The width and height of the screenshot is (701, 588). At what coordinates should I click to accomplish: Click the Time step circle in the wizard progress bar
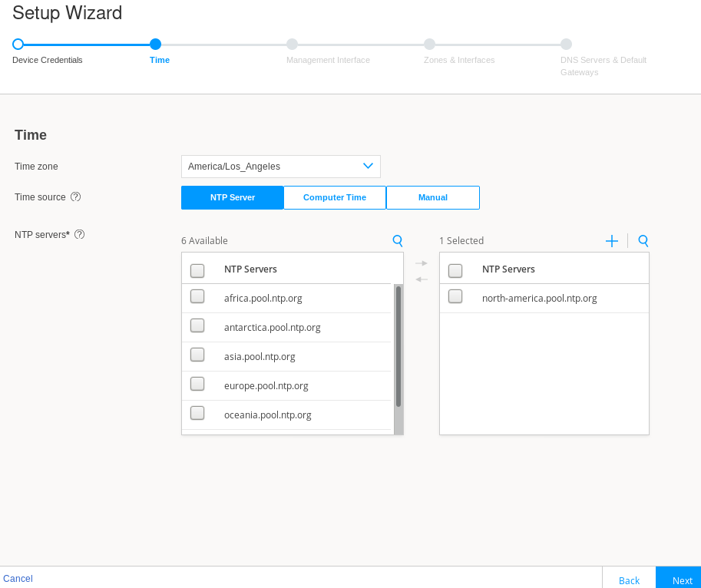[x=156, y=45]
